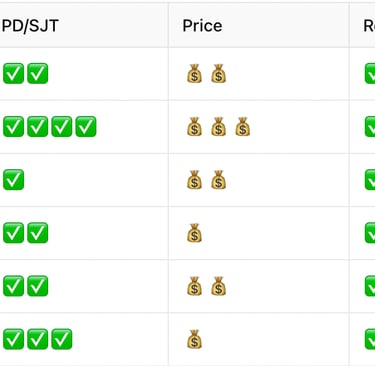This screenshot has width=375, height=366.
Task: Click second money bag in first row
Action: click(x=219, y=73)
